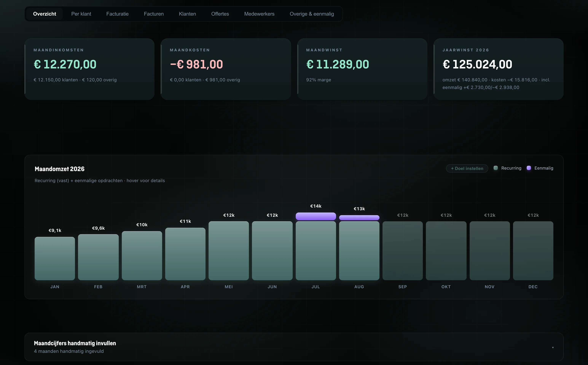Click the €9,1k label above JAN
The width and height of the screenshot is (588, 365).
coord(55,230)
